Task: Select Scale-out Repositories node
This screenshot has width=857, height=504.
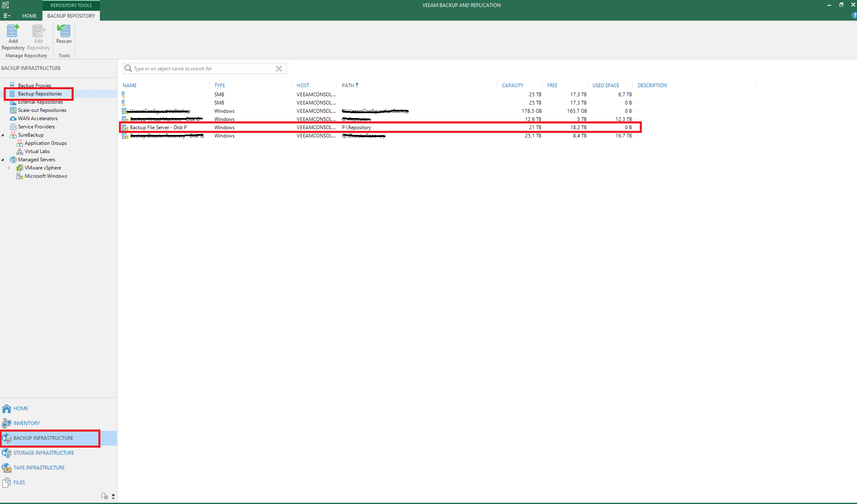Action: point(42,110)
